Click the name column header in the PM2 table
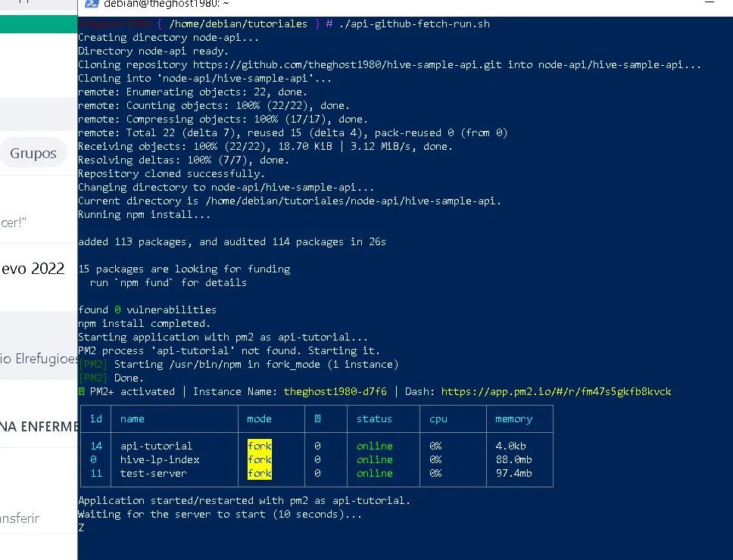The image size is (733, 560). (x=133, y=419)
